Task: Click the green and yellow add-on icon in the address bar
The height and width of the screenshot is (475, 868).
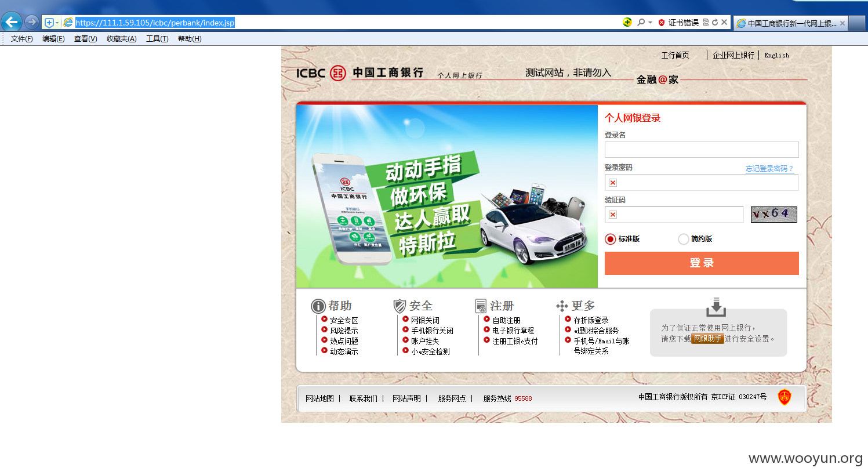Action: [x=627, y=22]
